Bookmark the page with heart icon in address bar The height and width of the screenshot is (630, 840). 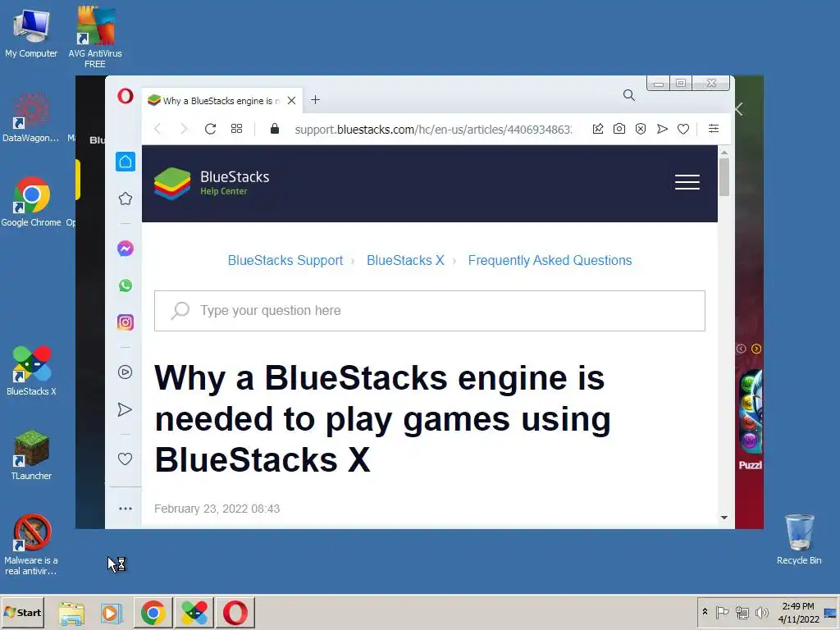(x=683, y=129)
